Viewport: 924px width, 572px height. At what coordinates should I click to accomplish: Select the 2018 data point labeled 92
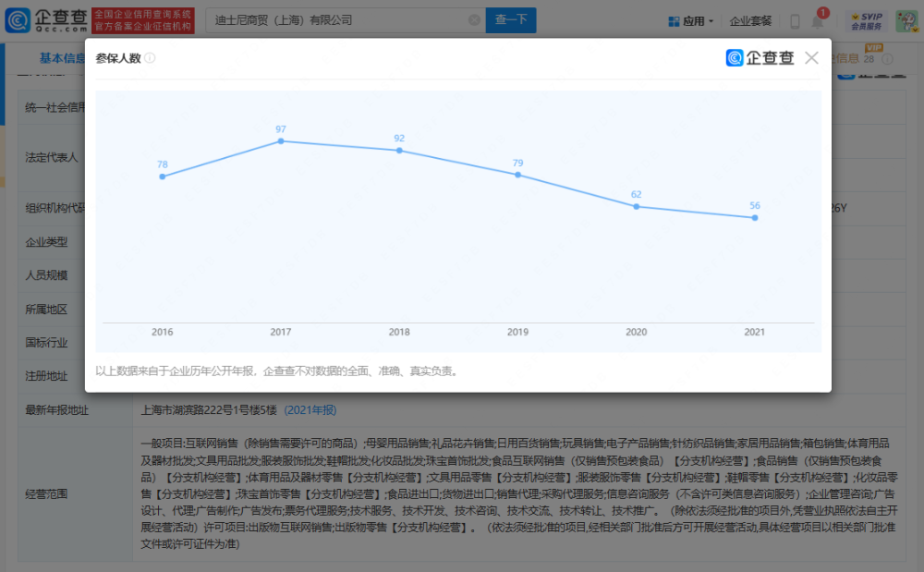[399, 151]
